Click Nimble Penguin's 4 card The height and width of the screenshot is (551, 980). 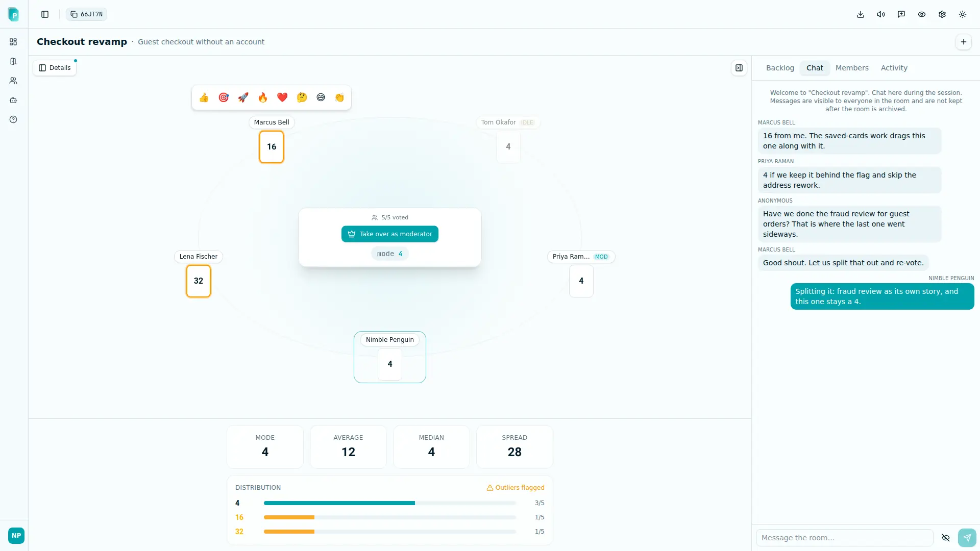(390, 364)
